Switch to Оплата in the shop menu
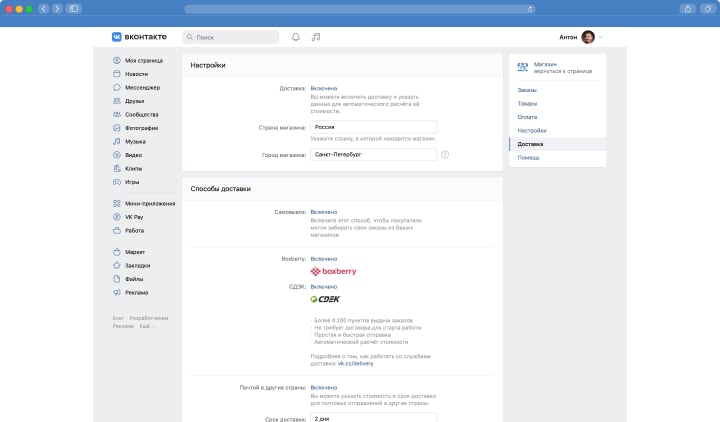The height and width of the screenshot is (422, 720). 527,117
